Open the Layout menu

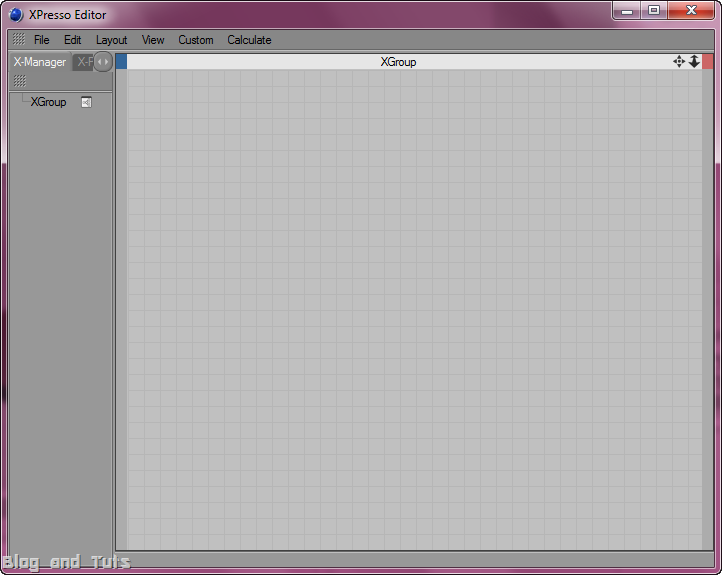[x=111, y=40]
